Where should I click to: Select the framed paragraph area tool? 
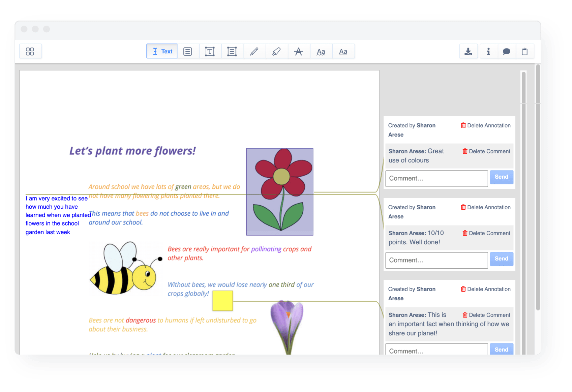pyautogui.click(x=232, y=51)
